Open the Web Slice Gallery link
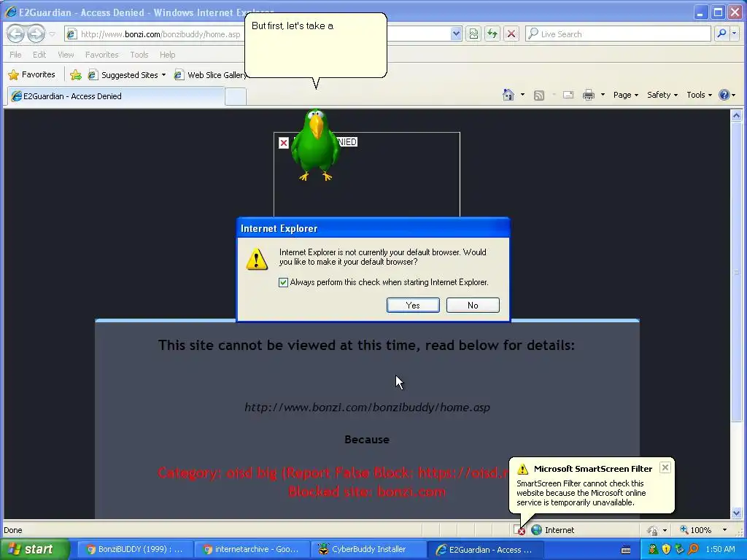Viewport: 747px width, 560px height. point(210,75)
